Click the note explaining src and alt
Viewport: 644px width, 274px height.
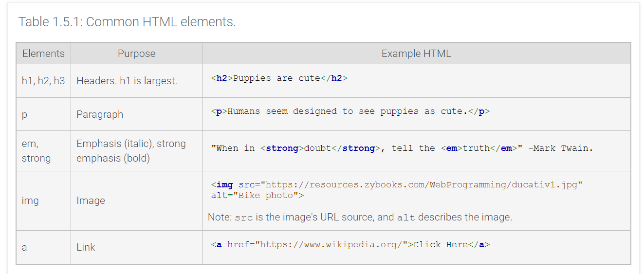[x=360, y=218]
